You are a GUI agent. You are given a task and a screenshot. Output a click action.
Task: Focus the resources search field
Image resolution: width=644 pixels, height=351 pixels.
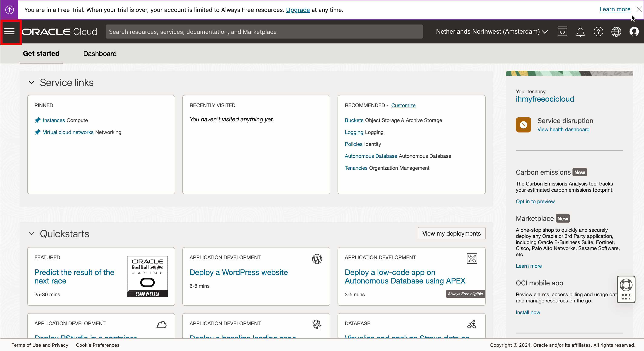pyautogui.click(x=264, y=32)
